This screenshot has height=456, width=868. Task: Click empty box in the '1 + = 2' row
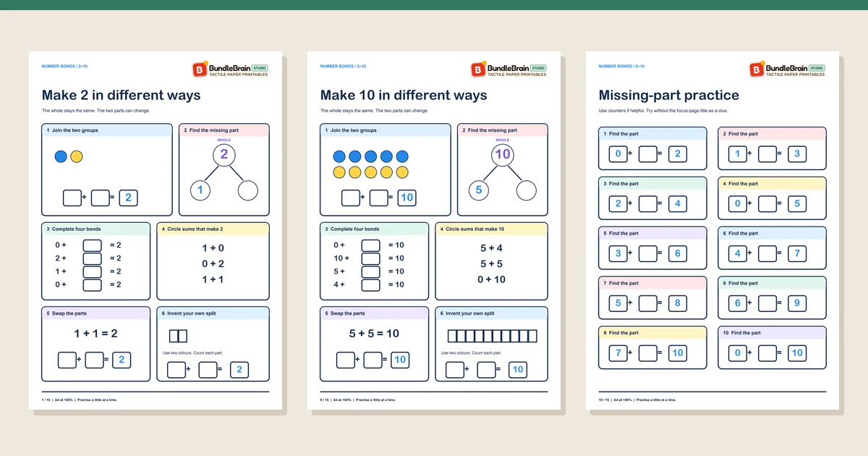tap(92, 271)
